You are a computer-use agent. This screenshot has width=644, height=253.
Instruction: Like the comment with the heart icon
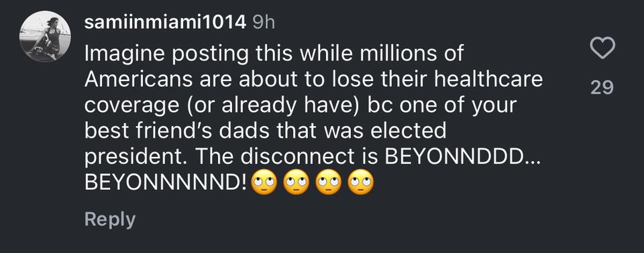point(602,48)
